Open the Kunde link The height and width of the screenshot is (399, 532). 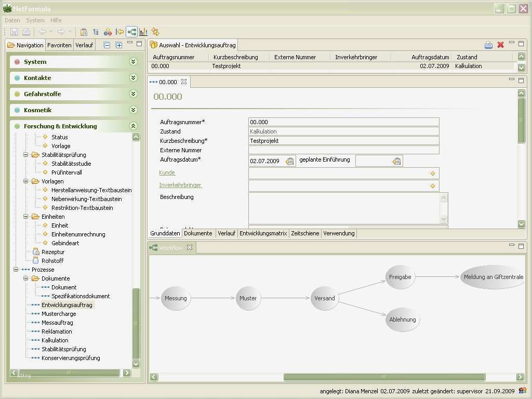(x=167, y=172)
